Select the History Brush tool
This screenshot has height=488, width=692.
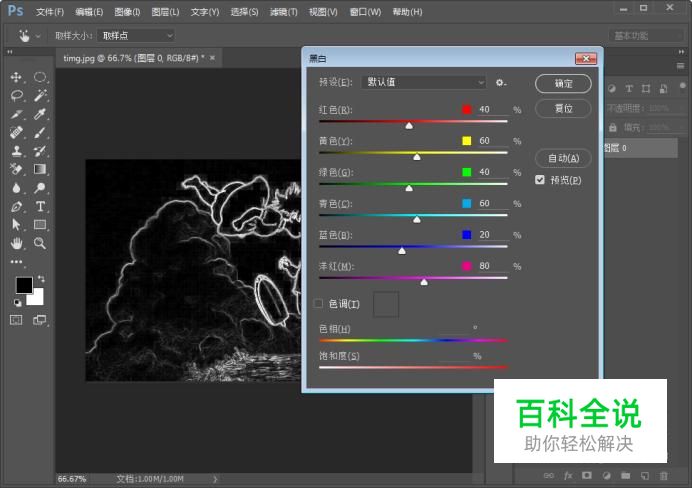40,151
